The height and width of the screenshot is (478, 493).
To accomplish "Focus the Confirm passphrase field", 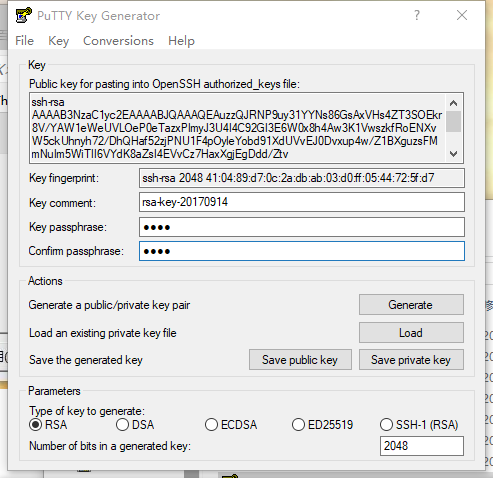I will tap(302, 251).
